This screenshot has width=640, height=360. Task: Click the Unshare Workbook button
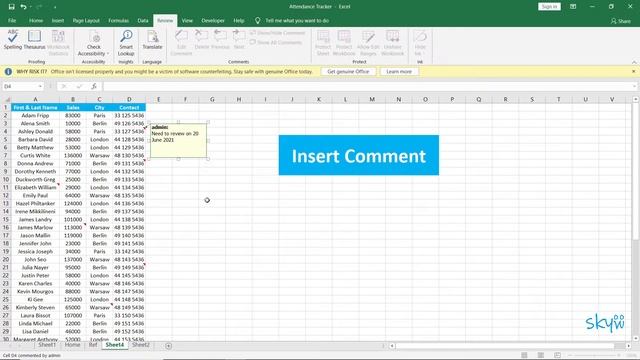point(393,43)
